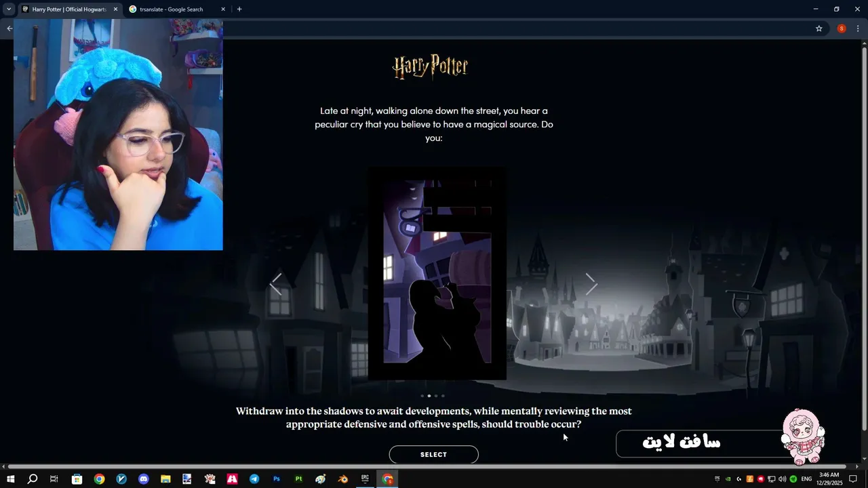Open Telegram from the taskbar
This screenshot has width=868, height=488.
254,479
